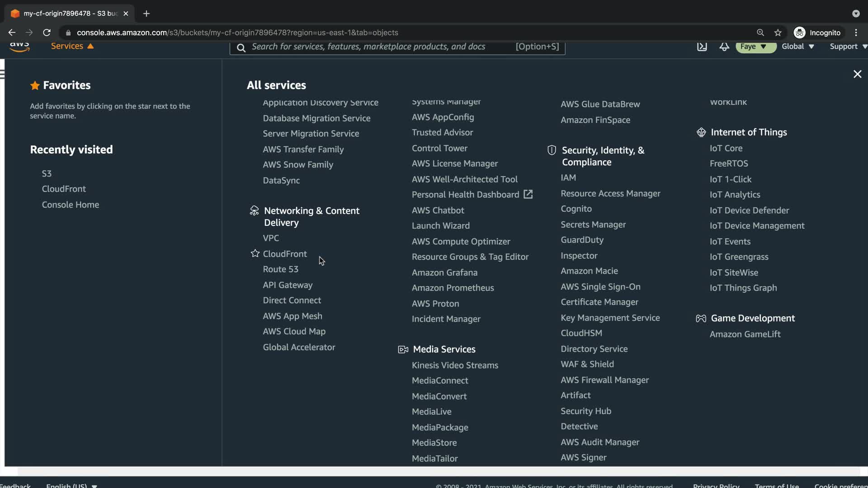This screenshot has height=488, width=868.
Task: Click the star icon beside CloudFront
Action: pos(255,253)
